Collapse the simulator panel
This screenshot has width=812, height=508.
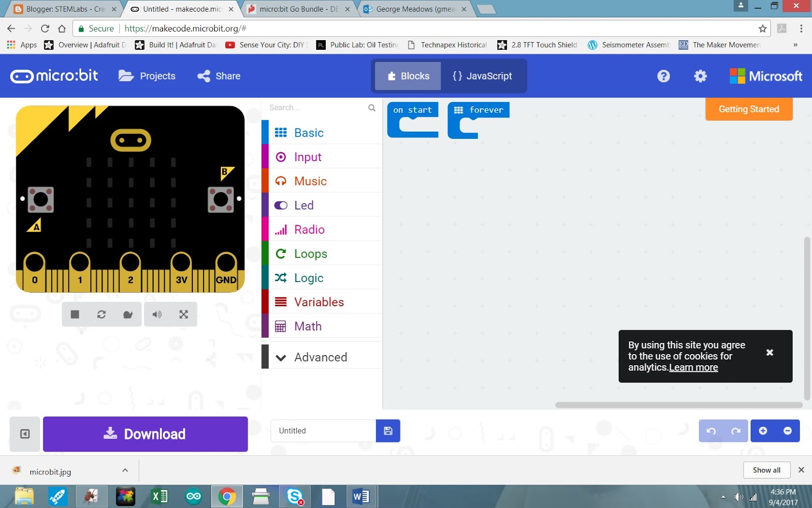click(x=24, y=434)
